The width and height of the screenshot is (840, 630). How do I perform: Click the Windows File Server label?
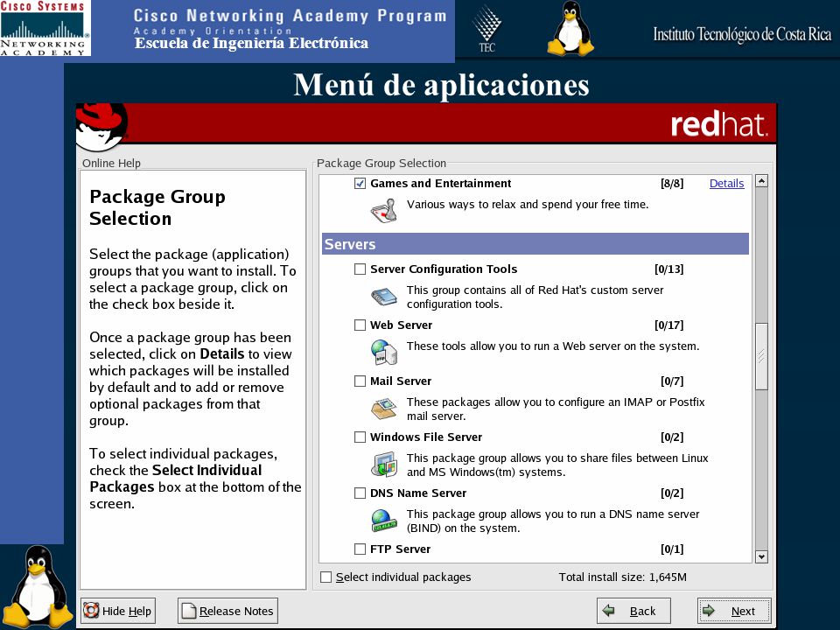426,437
